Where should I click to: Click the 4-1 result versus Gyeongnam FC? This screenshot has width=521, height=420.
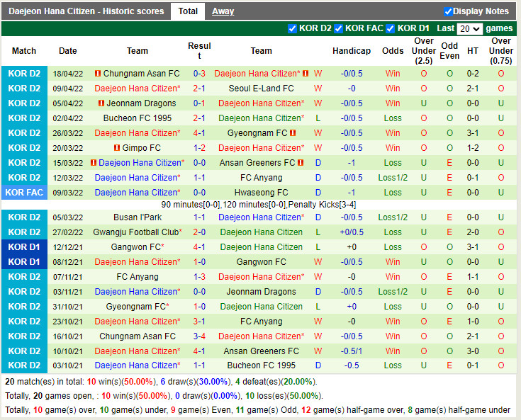pyautogui.click(x=199, y=133)
